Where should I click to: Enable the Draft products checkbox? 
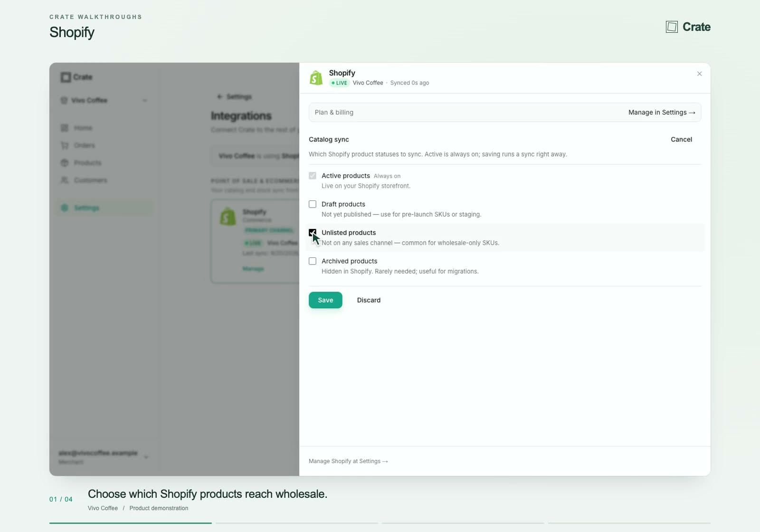tap(313, 204)
